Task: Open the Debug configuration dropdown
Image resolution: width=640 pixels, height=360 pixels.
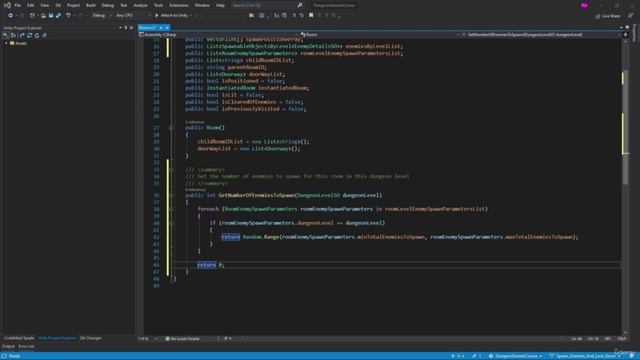Action: point(101,16)
